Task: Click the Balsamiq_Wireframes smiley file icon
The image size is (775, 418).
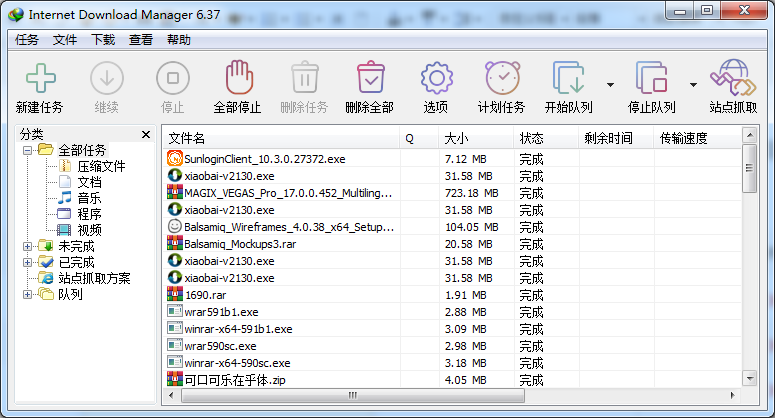Action: tap(174, 226)
